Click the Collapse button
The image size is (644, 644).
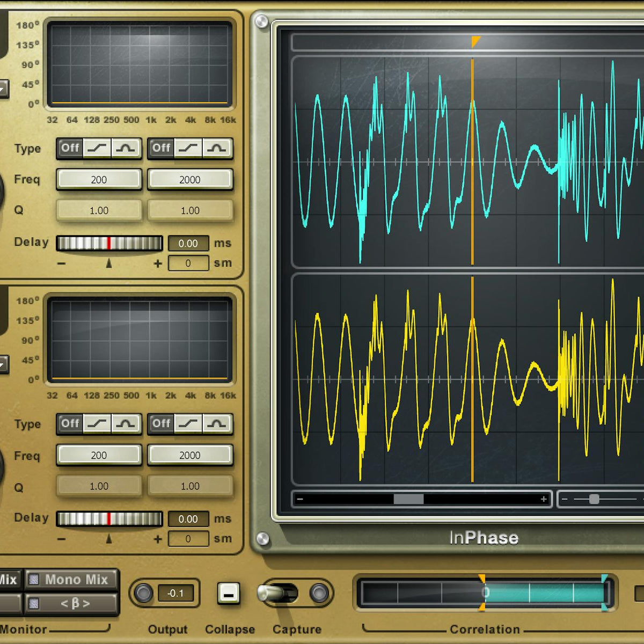[229, 594]
